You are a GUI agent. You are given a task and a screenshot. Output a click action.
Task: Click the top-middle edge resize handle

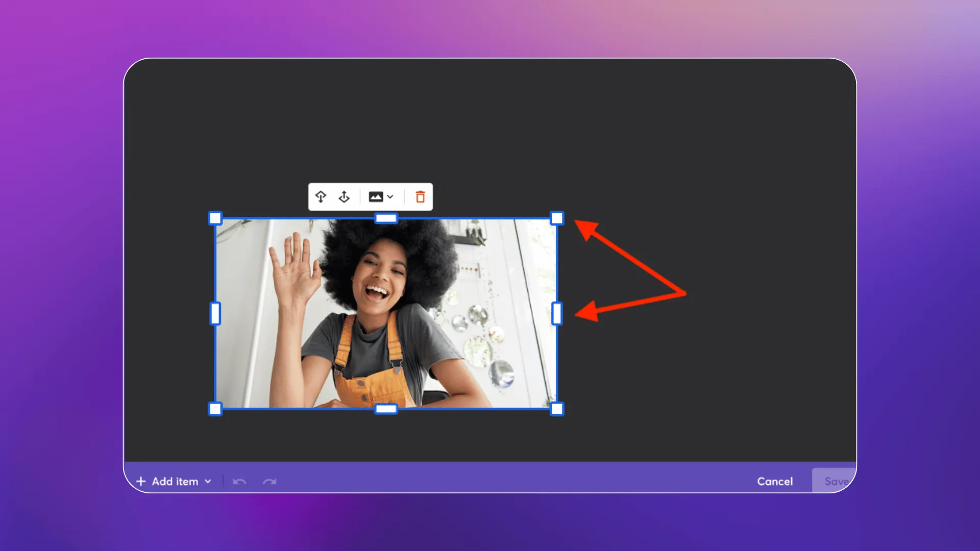click(x=386, y=218)
